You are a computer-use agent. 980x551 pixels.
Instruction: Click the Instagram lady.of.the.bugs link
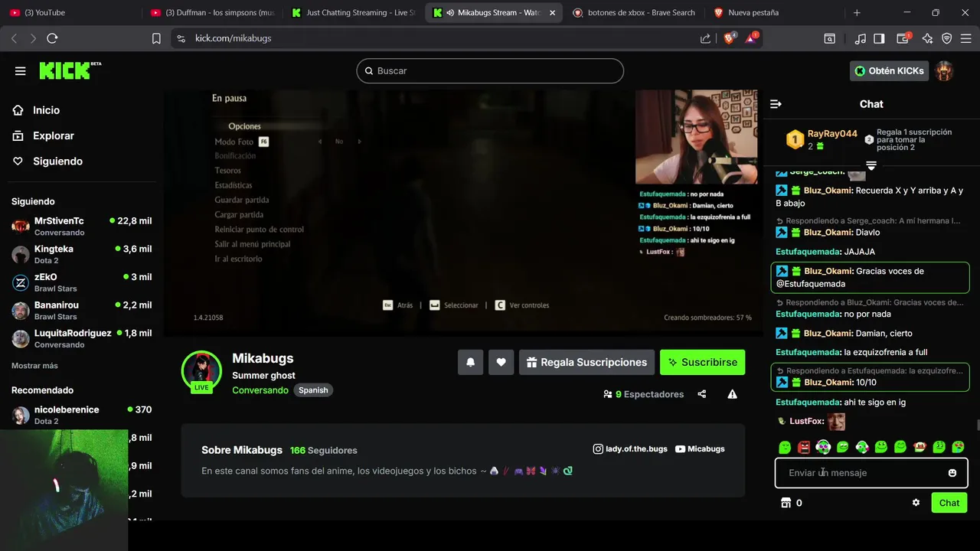pyautogui.click(x=630, y=449)
